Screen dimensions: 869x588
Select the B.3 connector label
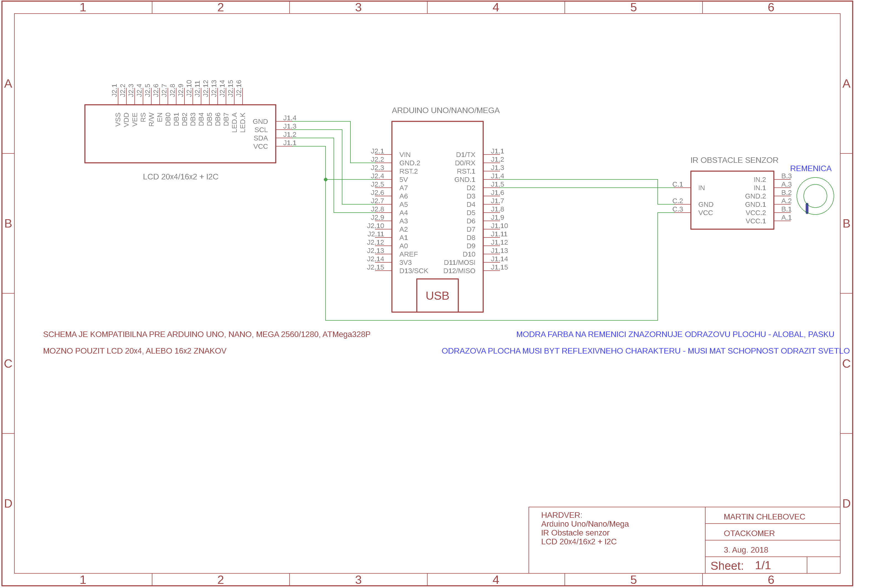pyautogui.click(x=786, y=176)
